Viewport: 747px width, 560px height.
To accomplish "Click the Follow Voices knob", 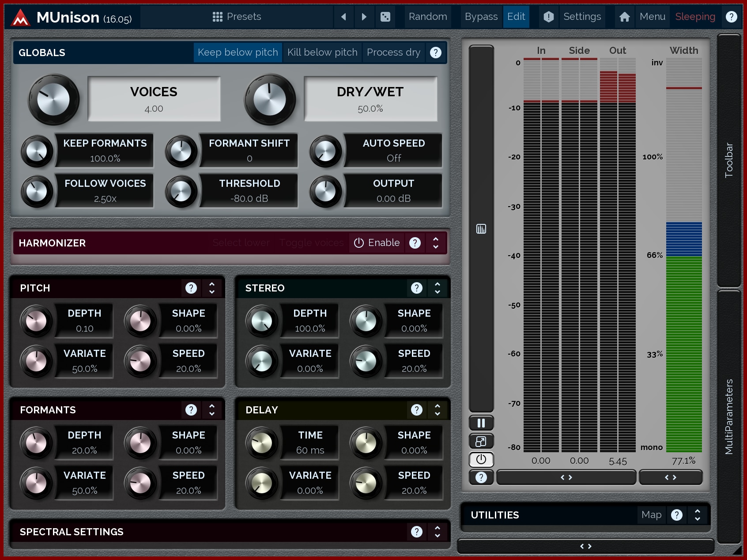I will point(37,192).
